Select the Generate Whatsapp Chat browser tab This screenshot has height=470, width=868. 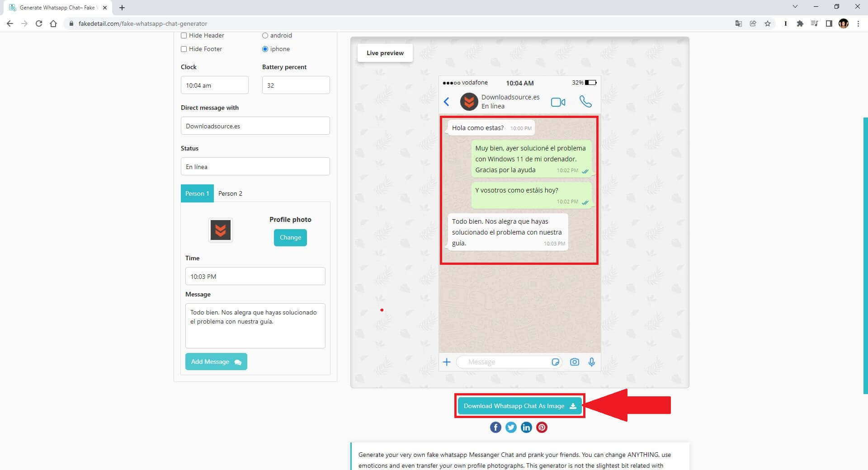coord(57,8)
